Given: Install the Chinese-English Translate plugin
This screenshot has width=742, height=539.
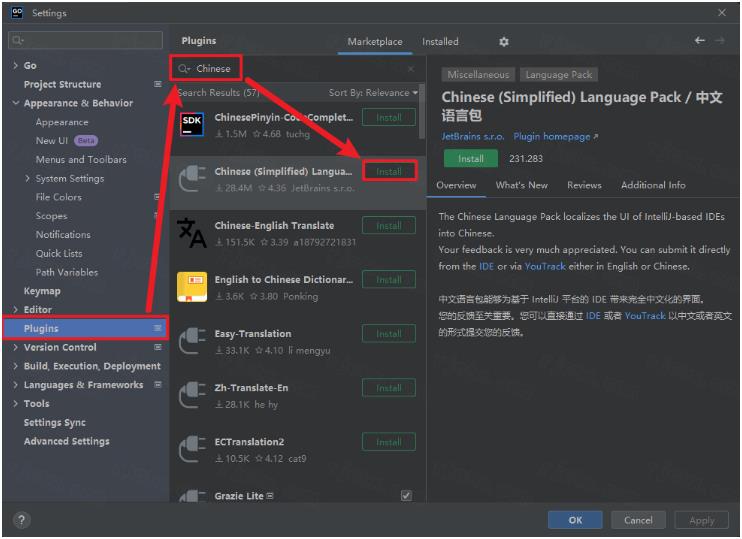Looking at the screenshot, I should pos(389,226).
